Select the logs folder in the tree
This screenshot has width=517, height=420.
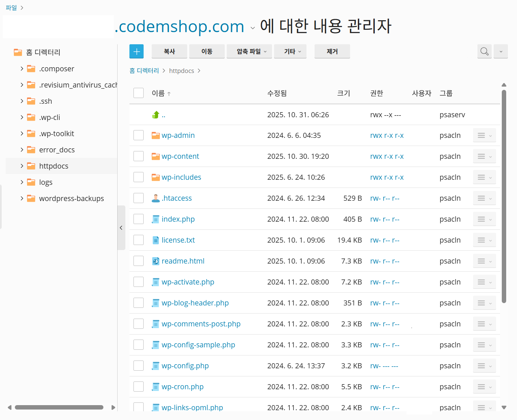click(x=46, y=182)
